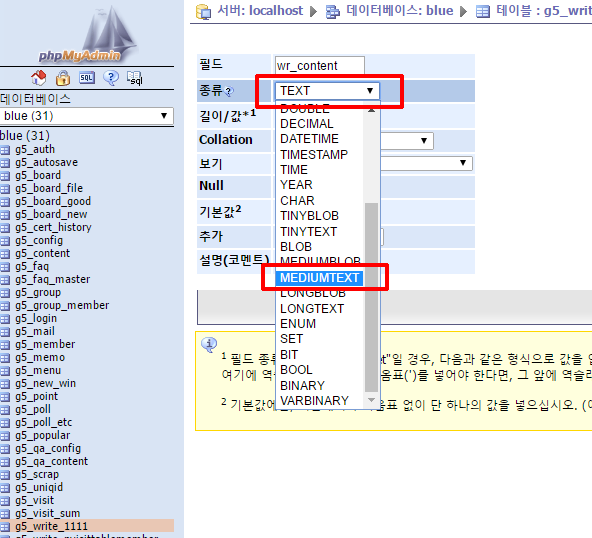Open the g5_visit_sum table

tap(48, 513)
